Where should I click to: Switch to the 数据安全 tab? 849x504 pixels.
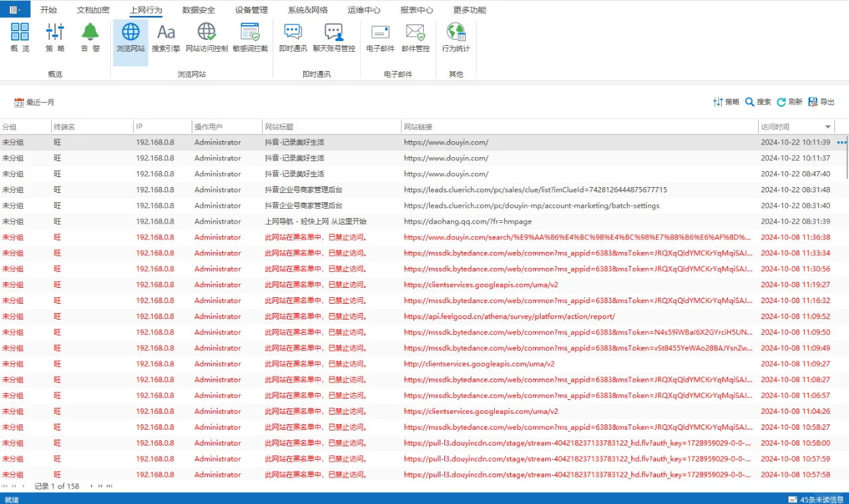pos(198,10)
